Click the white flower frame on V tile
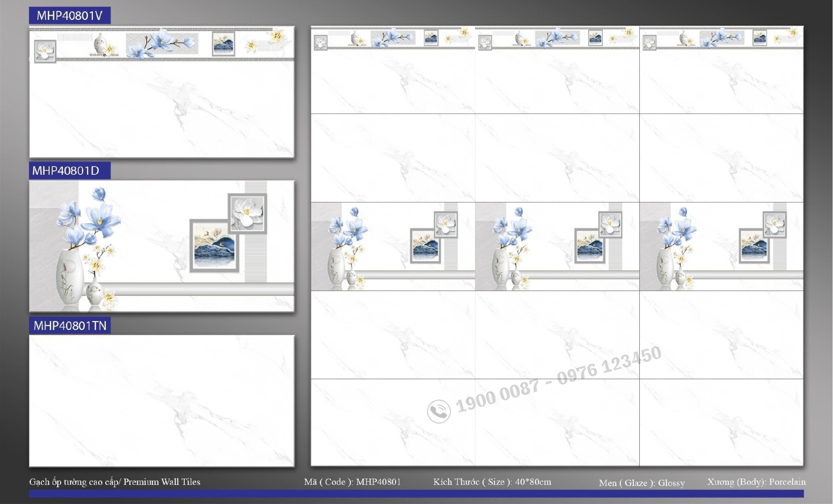 [45, 51]
